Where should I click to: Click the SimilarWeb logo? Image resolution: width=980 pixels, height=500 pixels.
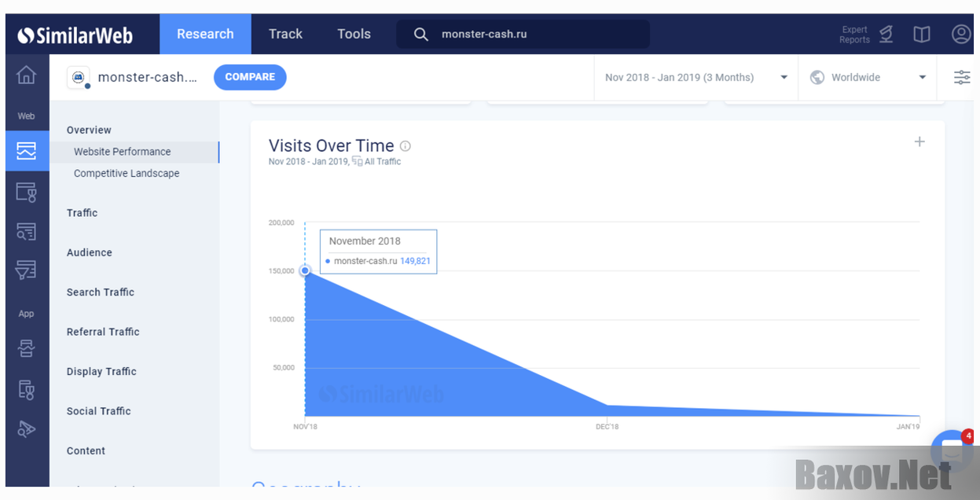(75, 35)
